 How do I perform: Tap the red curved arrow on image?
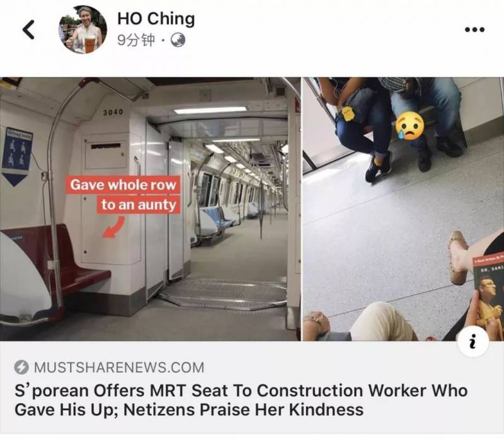click(113, 227)
